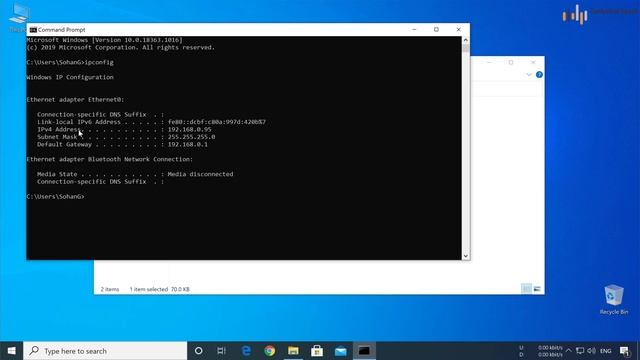This screenshot has height=360, width=640.
Task: Minimize the Command Prompt window
Action: (414, 29)
